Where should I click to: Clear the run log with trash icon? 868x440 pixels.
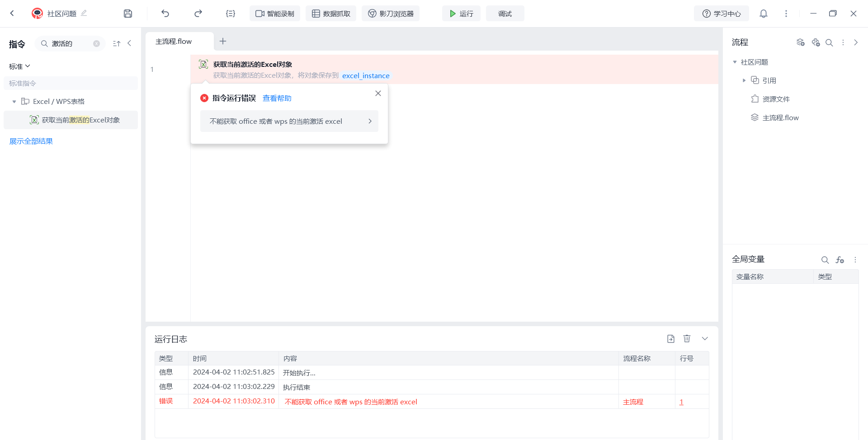pyautogui.click(x=687, y=339)
